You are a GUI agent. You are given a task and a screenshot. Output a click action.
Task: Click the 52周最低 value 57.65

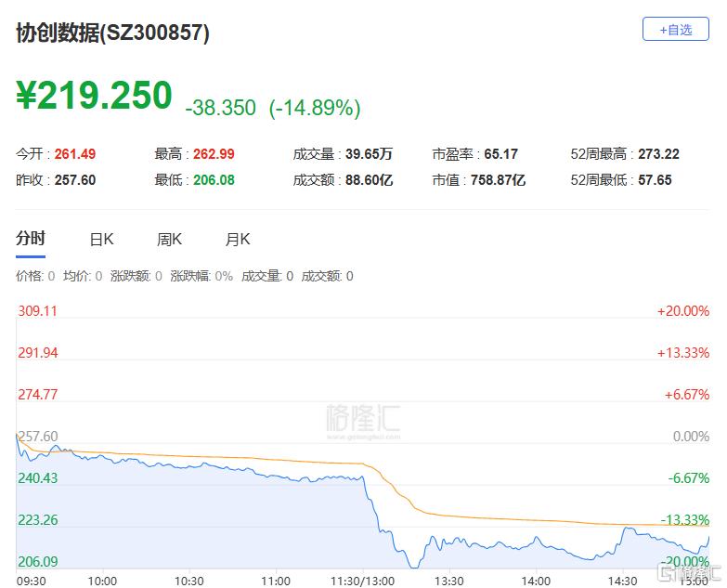coord(655,180)
